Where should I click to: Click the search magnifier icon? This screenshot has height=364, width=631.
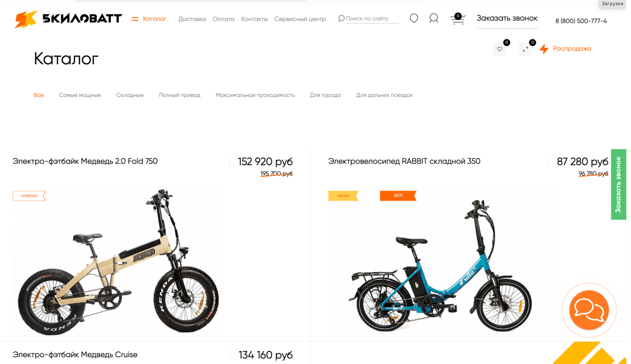[341, 19]
